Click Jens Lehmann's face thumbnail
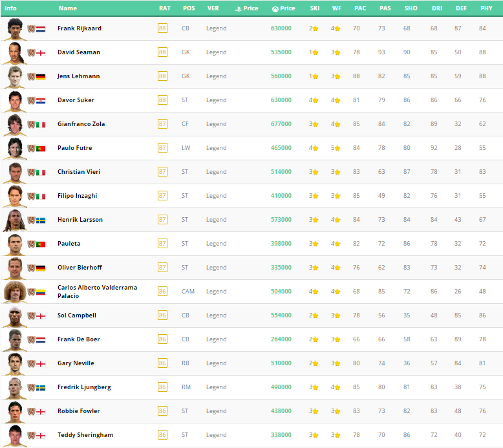Viewport: 503px width, 448px height. [15, 77]
